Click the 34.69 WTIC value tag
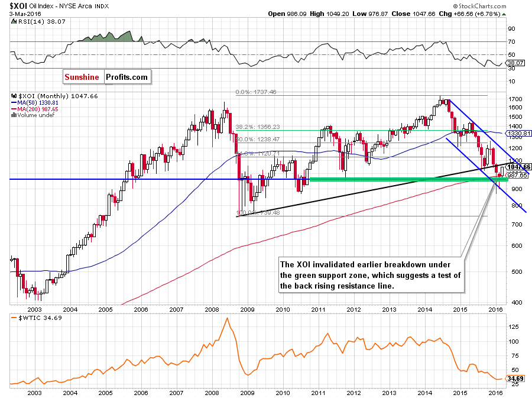Image resolution: width=532 pixels, height=398 pixels. pyautogui.click(x=515, y=378)
